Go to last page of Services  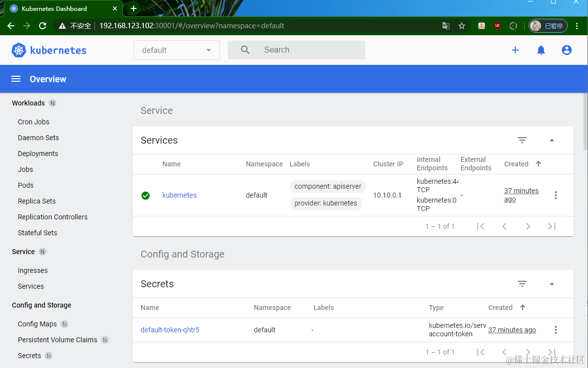click(x=552, y=226)
